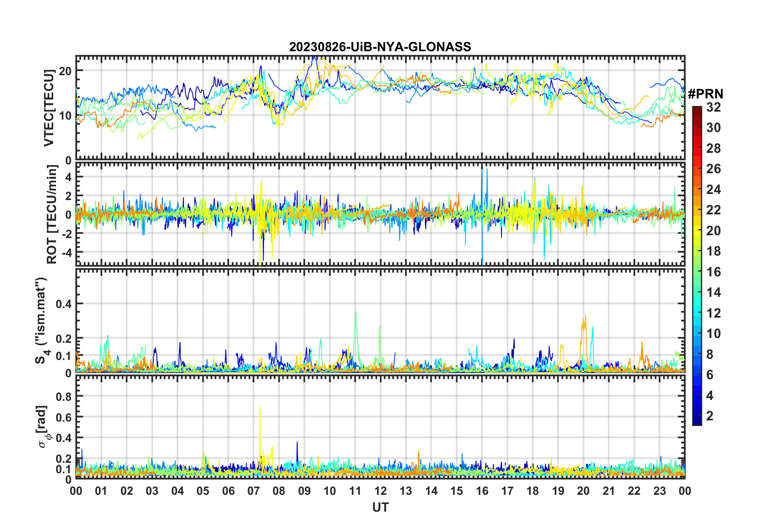Click the VTEC[TECU] y-axis label
This screenshot has height=532, width=761.
point(49,108)
